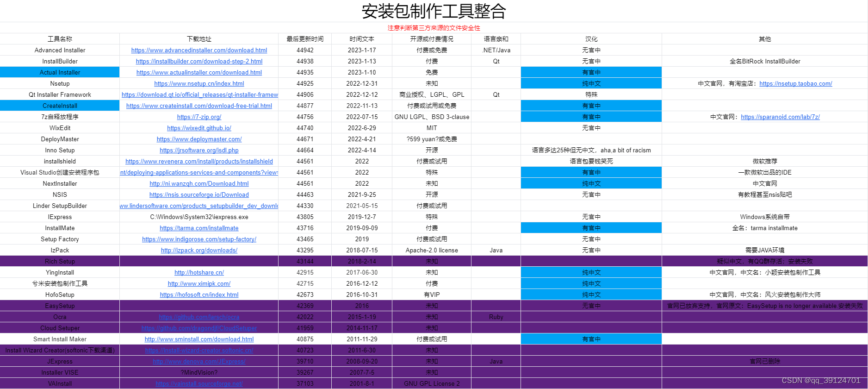Select the blue CreateInstall name cell

(x=60, y=106)
